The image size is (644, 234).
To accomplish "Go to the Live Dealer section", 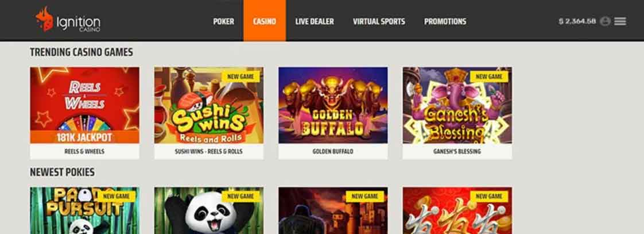I will tap(315, 21).
